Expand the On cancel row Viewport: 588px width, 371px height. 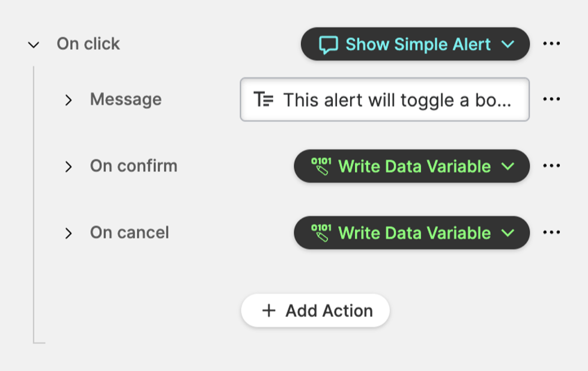pos(68,233)
